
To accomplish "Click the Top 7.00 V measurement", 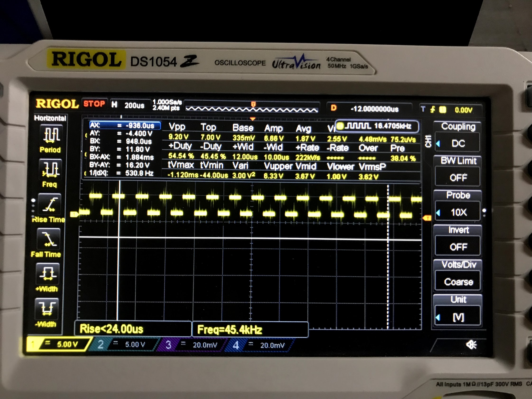I will [x=210, y=132].
